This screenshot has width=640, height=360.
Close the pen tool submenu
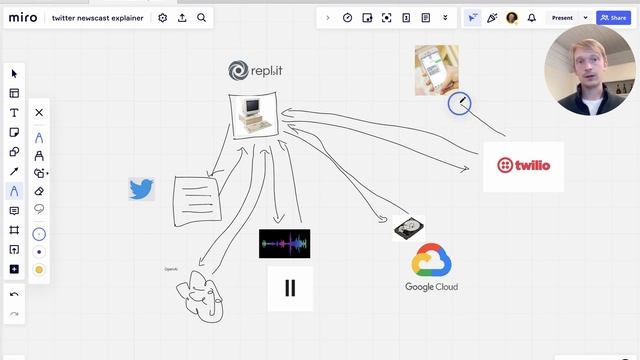[39, 112]
